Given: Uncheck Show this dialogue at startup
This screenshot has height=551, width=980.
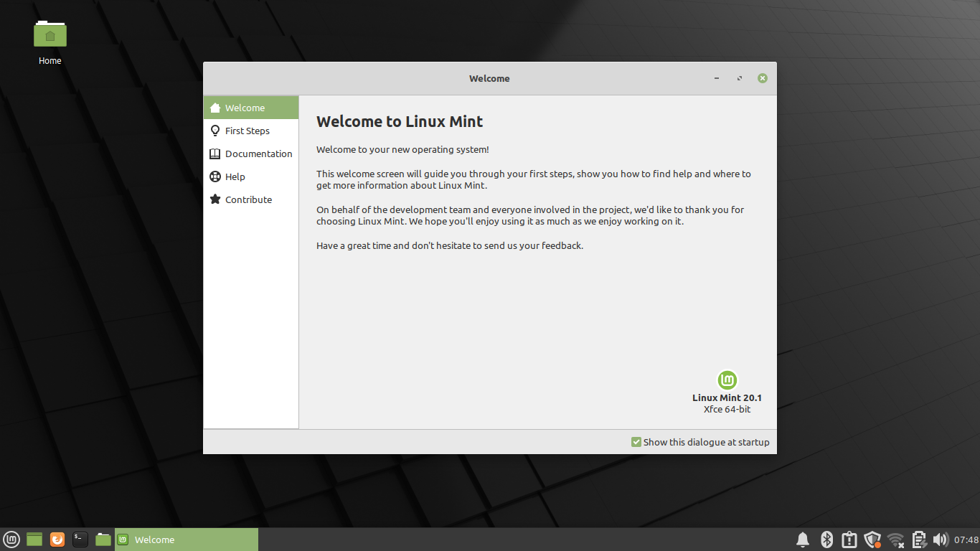Looking at the screenshot, I should point(636,442).
